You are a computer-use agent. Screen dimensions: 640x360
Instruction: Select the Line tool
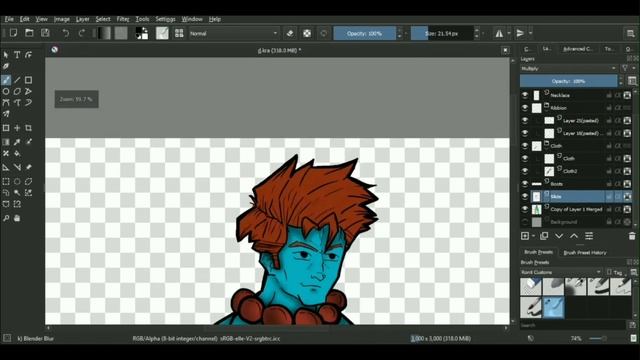click(x=17, y=80)
